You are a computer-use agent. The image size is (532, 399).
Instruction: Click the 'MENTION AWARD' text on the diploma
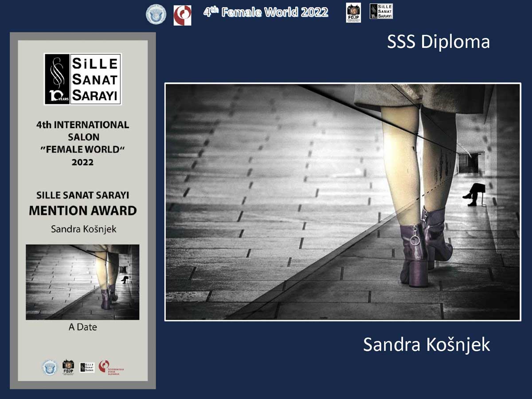point(83,211)
